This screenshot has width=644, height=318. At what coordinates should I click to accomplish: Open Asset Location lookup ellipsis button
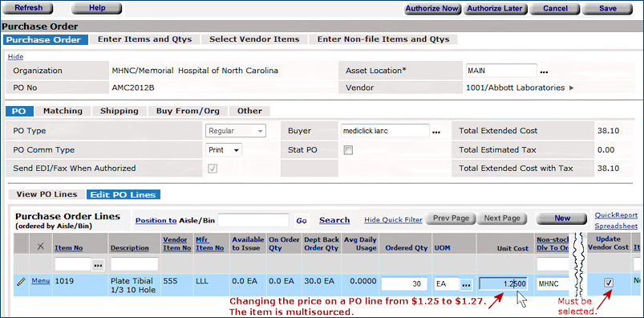point(545,71)
